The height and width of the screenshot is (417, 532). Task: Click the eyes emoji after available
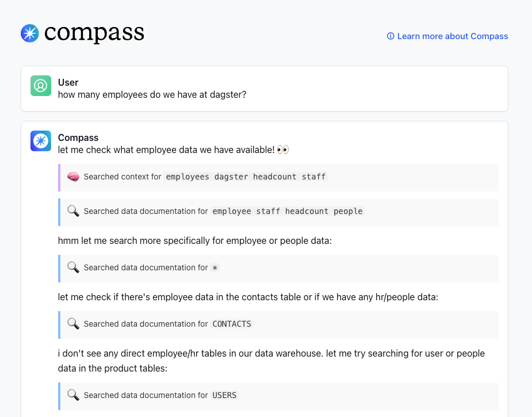(282, 150)
